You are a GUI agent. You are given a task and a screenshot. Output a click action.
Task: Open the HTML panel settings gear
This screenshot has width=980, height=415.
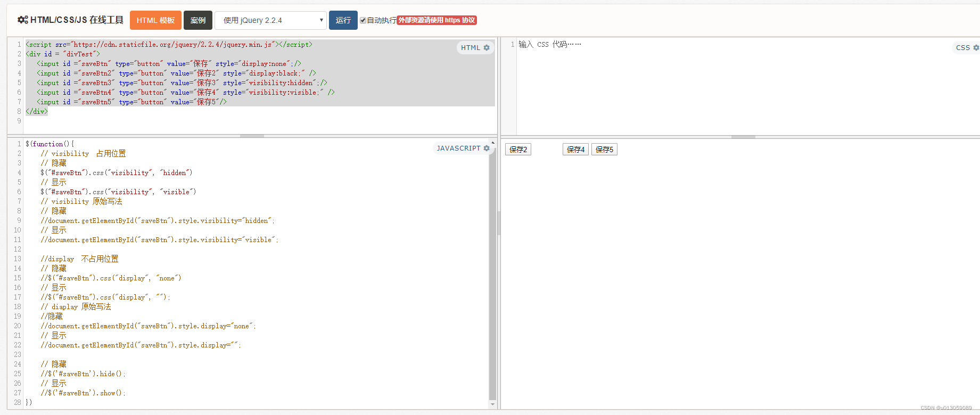pyautogui.click(x=487, y=47)
